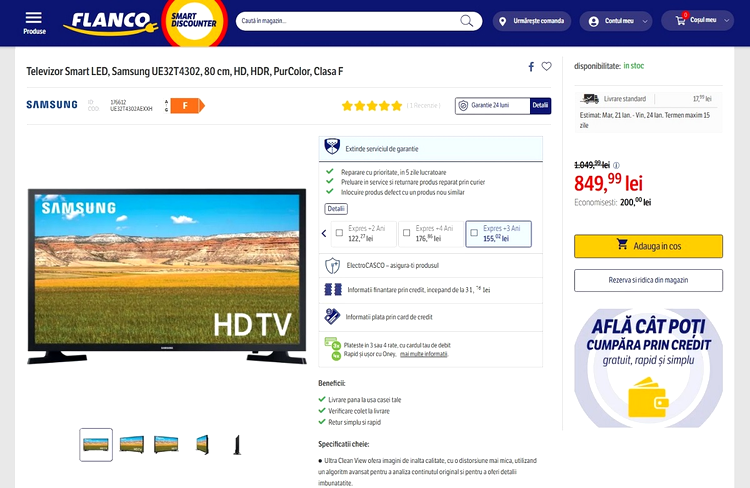Click Rezerva si ridica din magazin
This screenshot has height=488, width=750.
pyautogui.click(x=648, y=280)
